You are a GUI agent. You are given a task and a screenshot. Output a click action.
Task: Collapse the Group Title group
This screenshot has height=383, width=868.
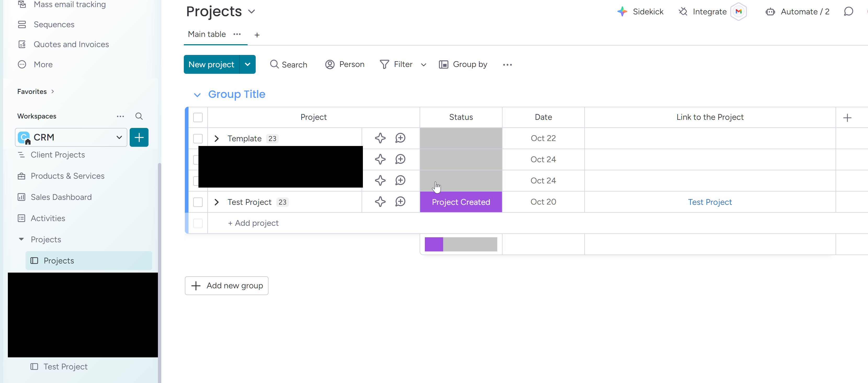click(197, 95)
